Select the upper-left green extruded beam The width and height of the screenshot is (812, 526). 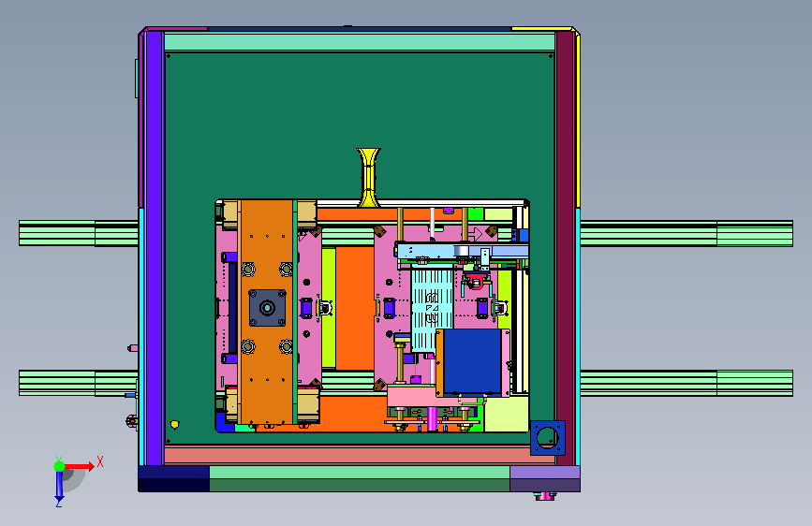(x=79, y=233)
